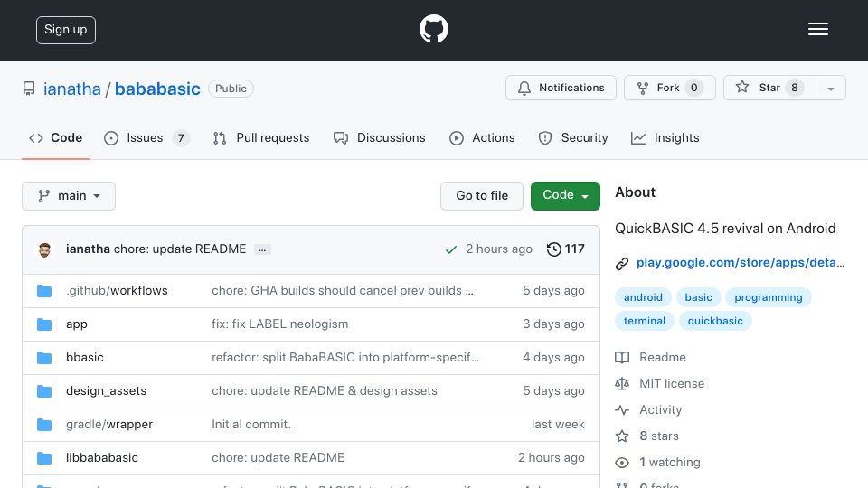Open the Discussions tab
This screenshot has height=488, width=868.
point(379,137)
